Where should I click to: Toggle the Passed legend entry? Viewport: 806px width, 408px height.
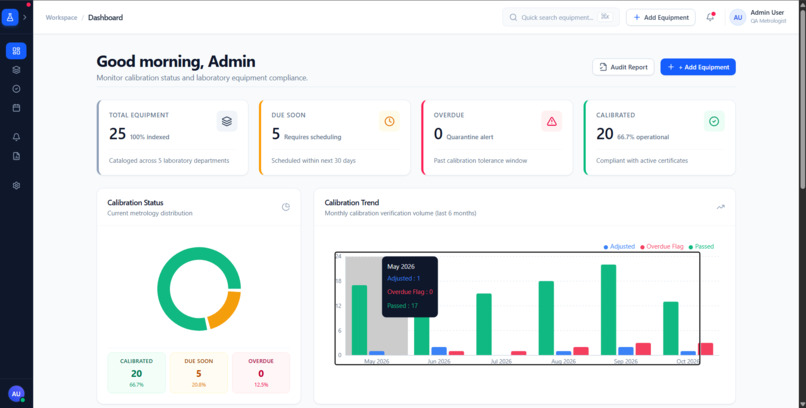pos(701,247)
